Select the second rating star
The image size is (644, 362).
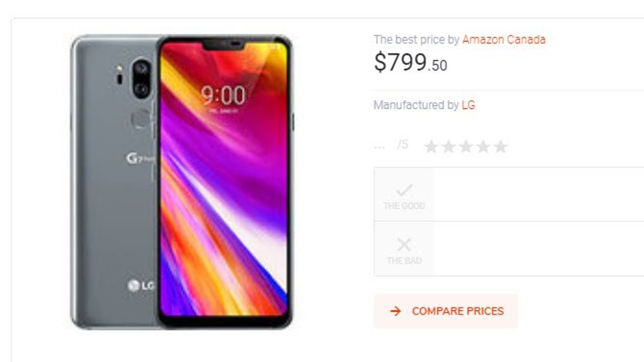click(448, 146)
